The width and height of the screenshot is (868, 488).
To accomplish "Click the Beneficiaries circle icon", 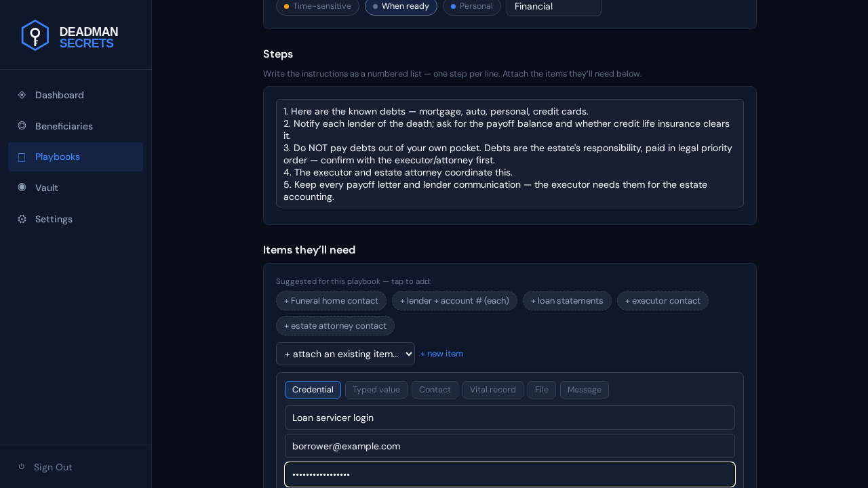I will coord(22,125).
